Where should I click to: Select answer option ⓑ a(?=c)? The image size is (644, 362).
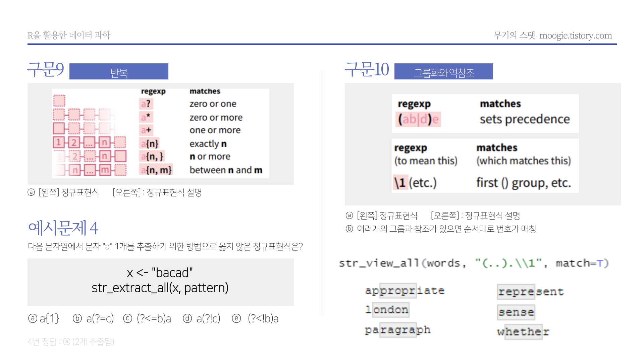point(94,318)
